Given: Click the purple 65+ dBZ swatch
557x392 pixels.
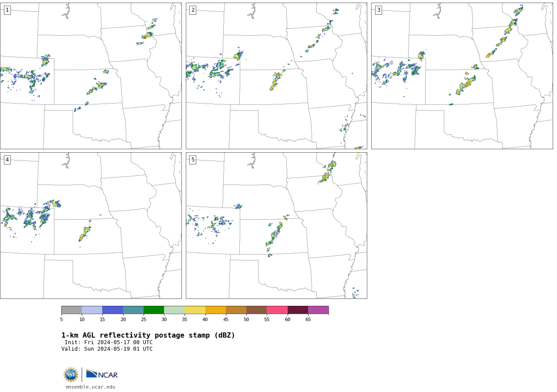Looking at the screenshot, I should (x=318, y=310).
